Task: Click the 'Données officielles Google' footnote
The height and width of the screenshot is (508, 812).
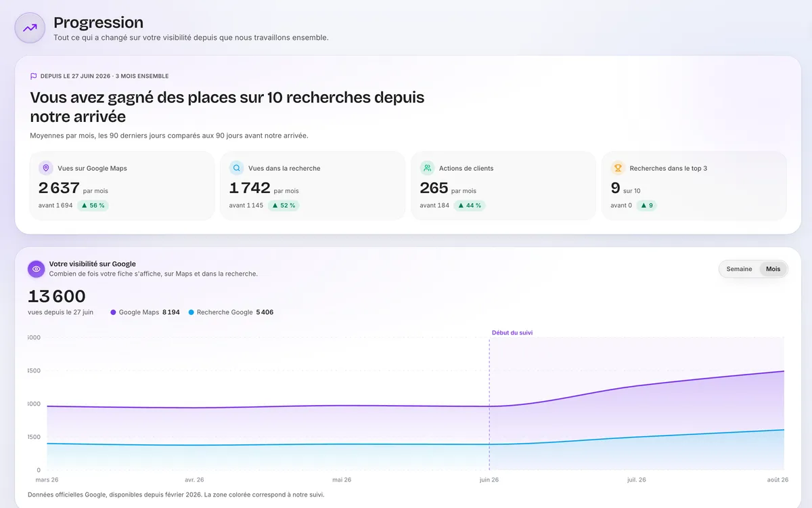Action: (176, 494)
